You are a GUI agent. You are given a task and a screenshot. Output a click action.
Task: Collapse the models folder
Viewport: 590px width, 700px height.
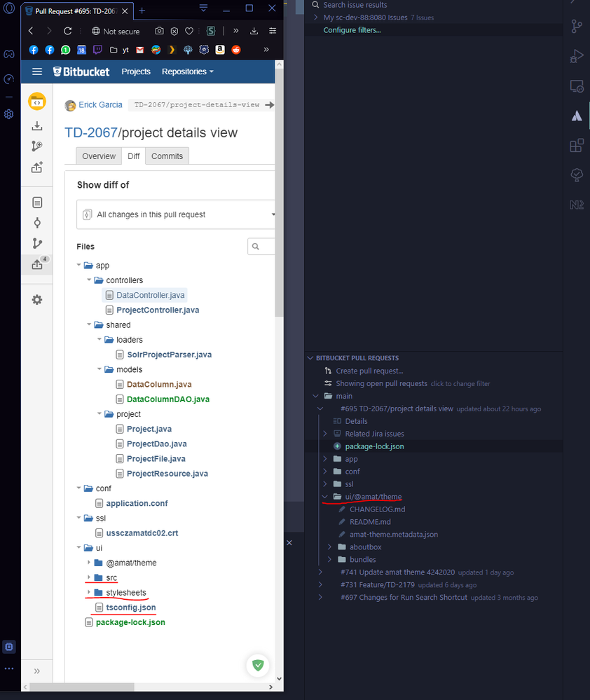[x=99, y=369]
